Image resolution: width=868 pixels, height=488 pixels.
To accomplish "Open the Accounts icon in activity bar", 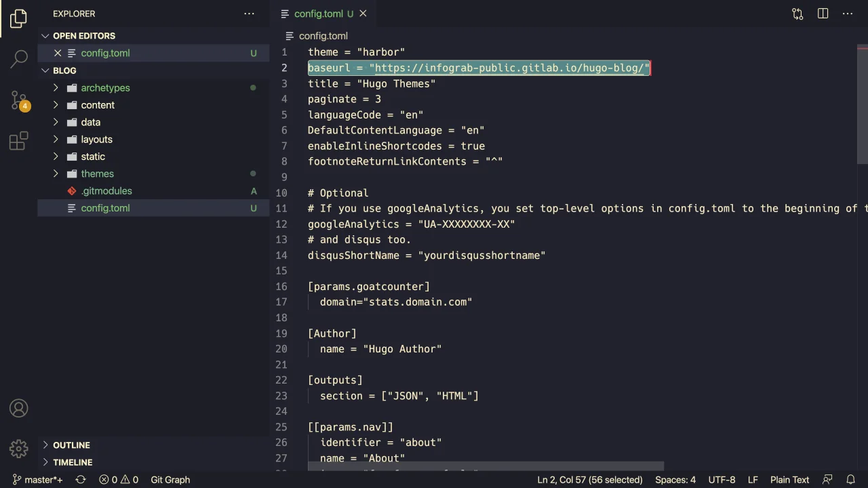I will pyautogui.click(x=19, y=409).
